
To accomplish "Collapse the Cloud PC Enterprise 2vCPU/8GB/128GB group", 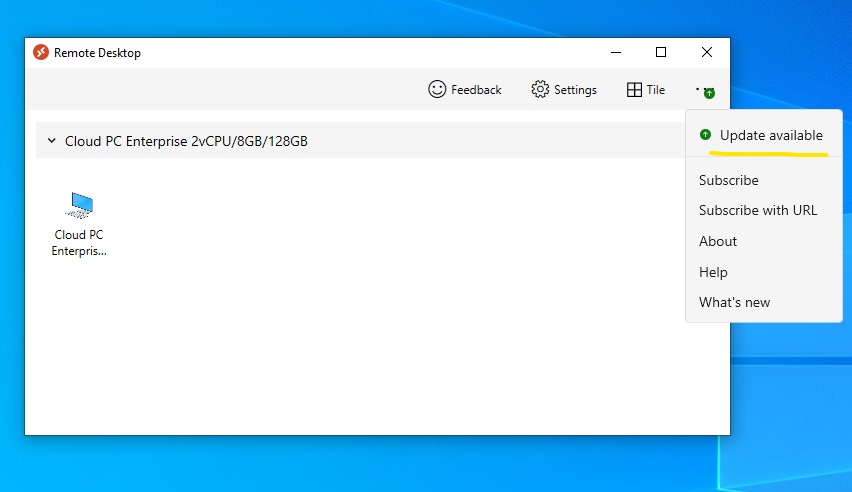I will (52, 141).
